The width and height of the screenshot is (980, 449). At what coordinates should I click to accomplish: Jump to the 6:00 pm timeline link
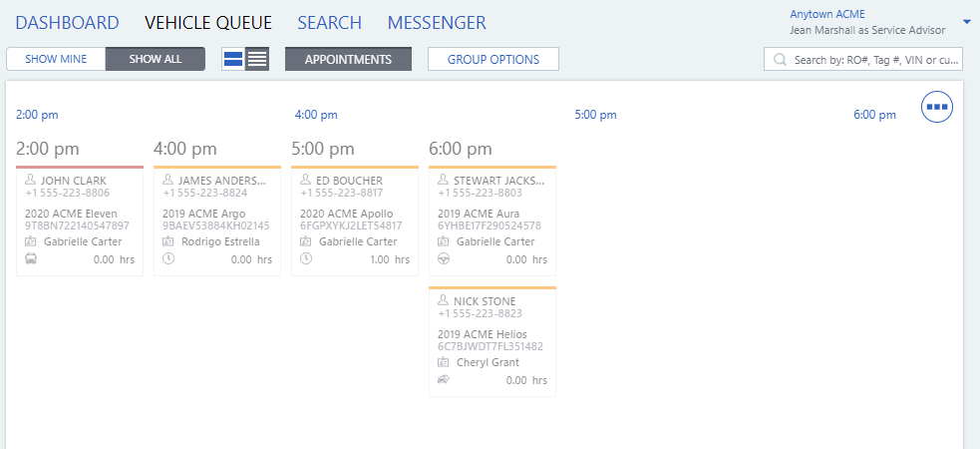click(874, 115)
